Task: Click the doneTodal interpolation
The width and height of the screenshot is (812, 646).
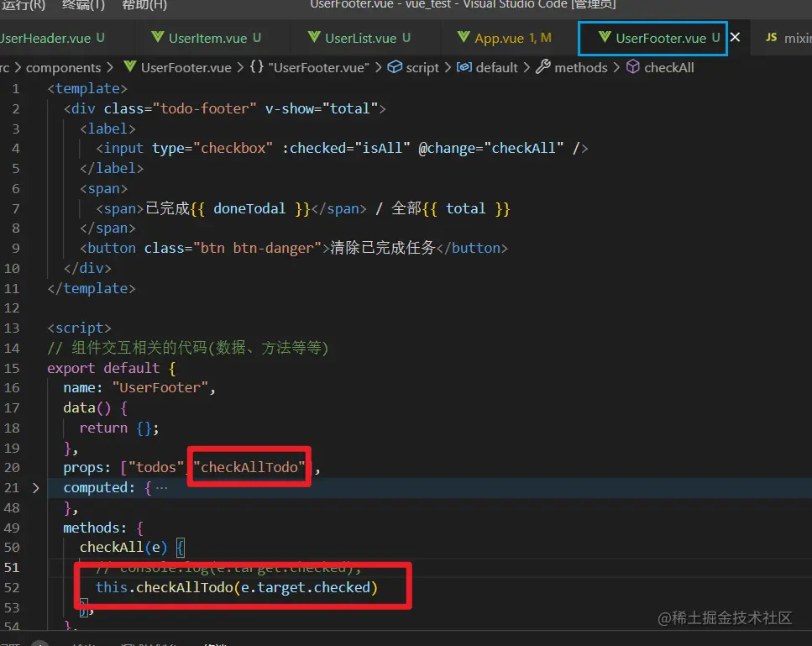Action: tap(249, 209)
